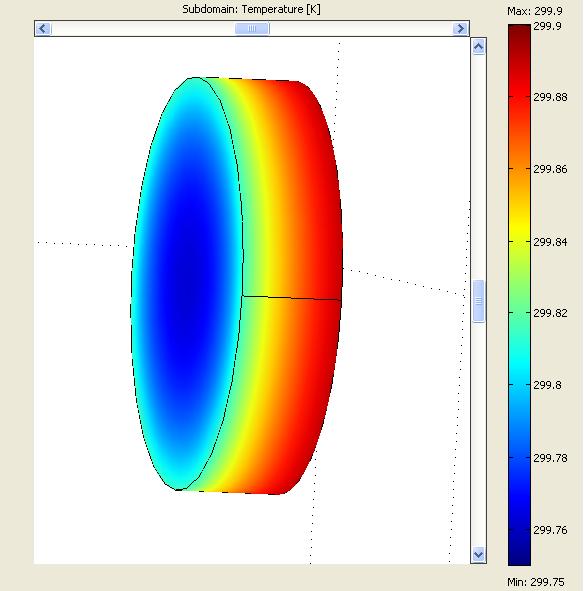Click vertical scrollbar track above the thumb
The width and height of the screenshot is (584, 591).
[x=478, y=167]
